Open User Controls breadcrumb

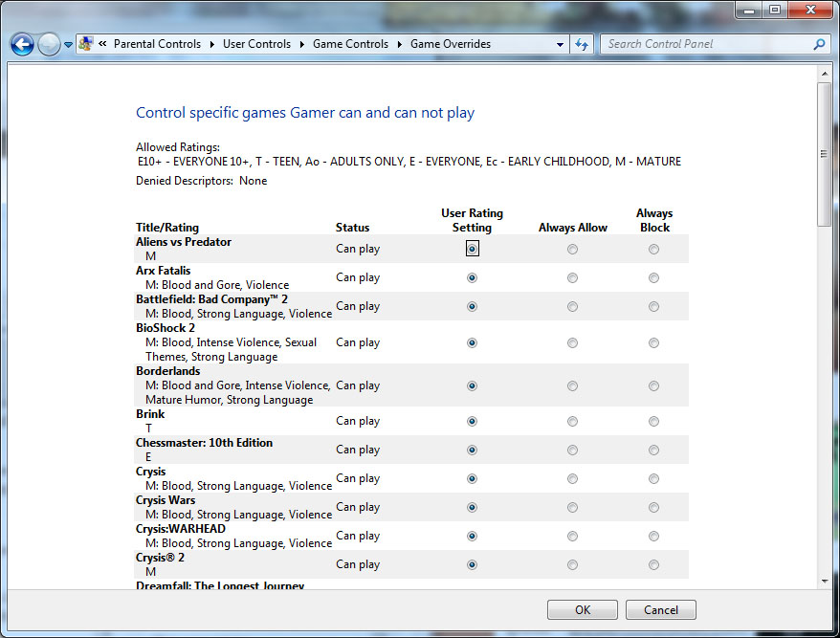point(256,44)
